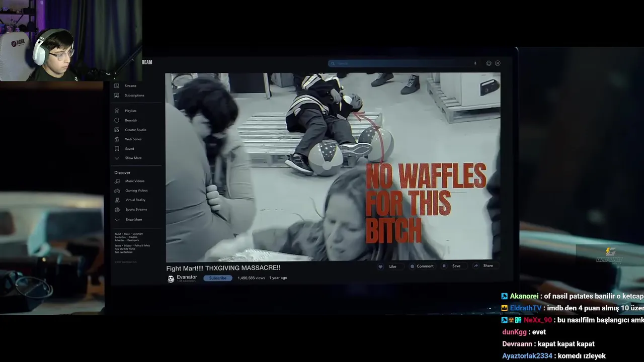The image size is (644, 362).
Task: Click the dunKgg username in chat
Action: [514, 332]
